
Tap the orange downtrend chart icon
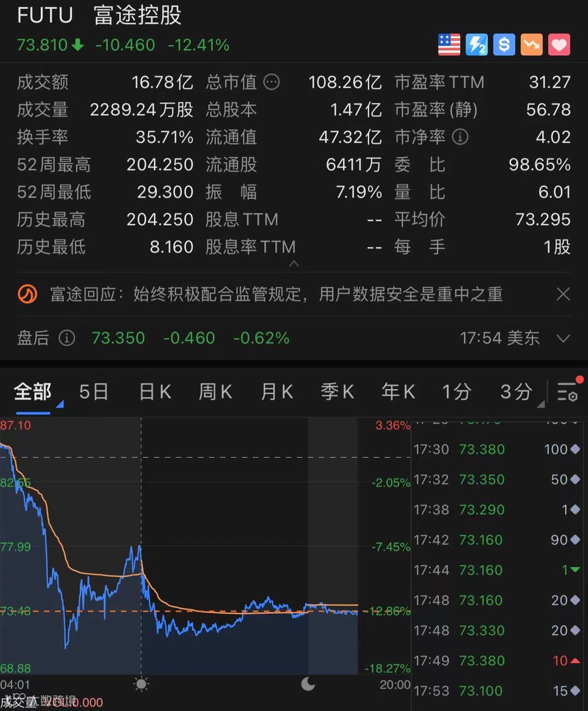pos(531,45)
